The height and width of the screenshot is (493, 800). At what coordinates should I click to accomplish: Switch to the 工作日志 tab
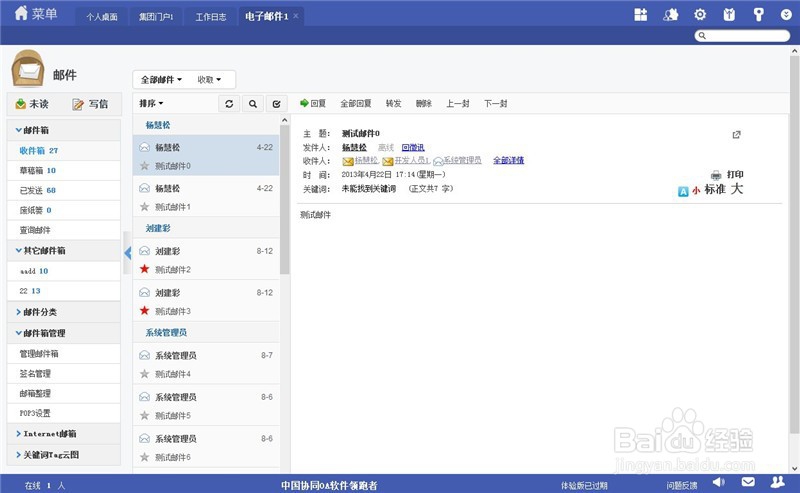211,17
